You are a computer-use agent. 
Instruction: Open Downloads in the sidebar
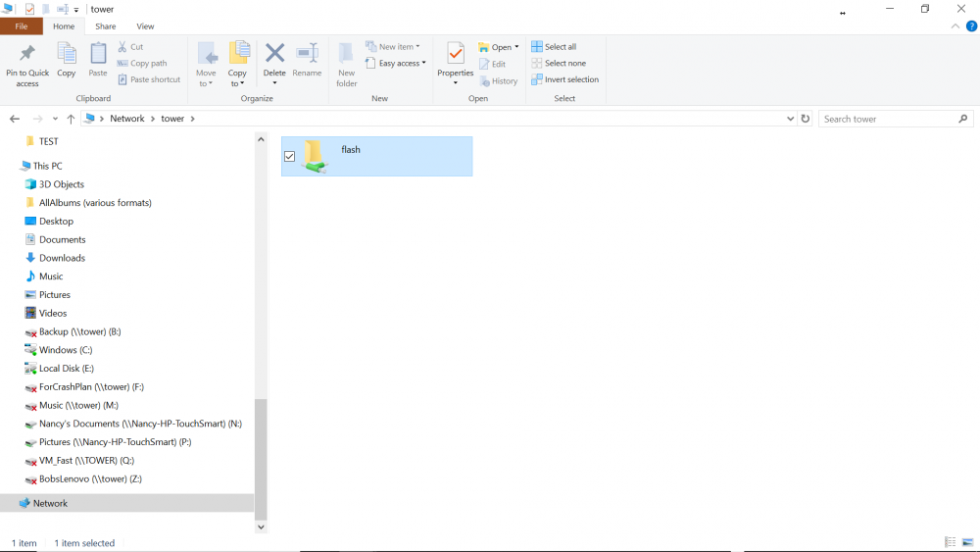coord(62,258)
